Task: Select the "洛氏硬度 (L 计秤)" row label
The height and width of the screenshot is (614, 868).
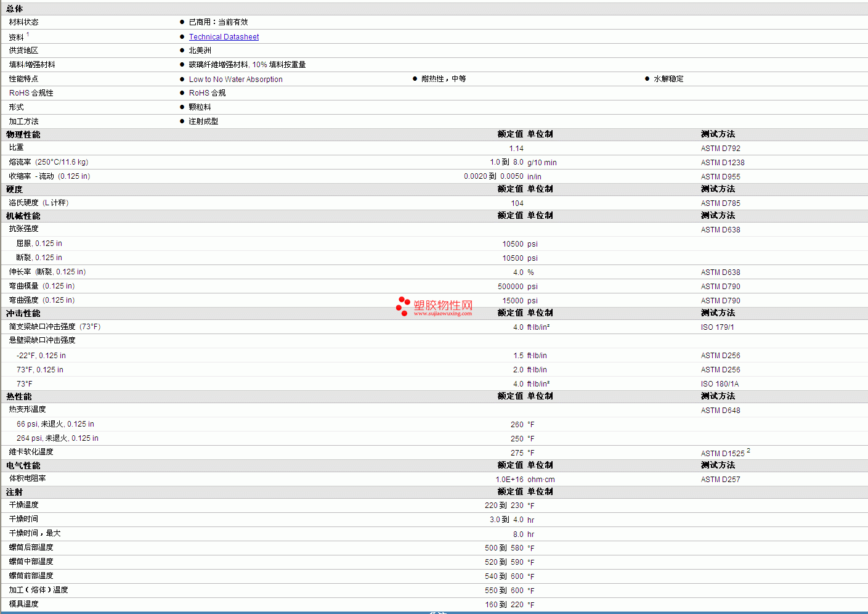Action: click(39, 203)
